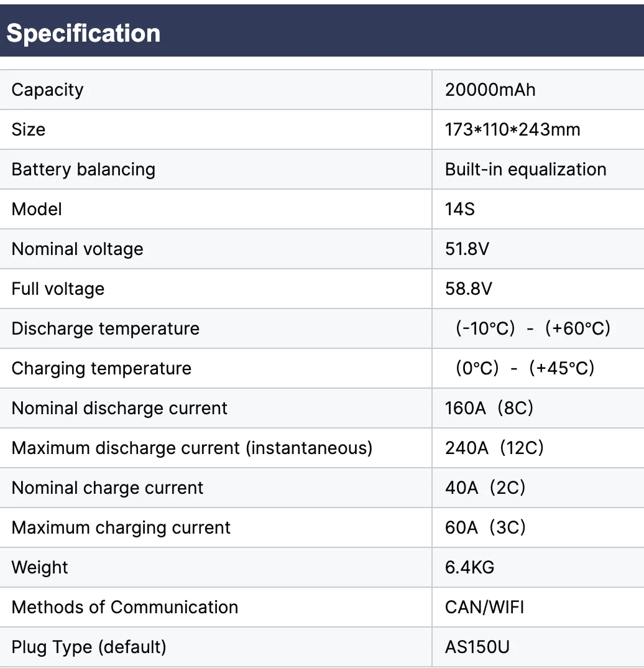
Task: Select the 6.4KG weight value
Action: (469, 567)
